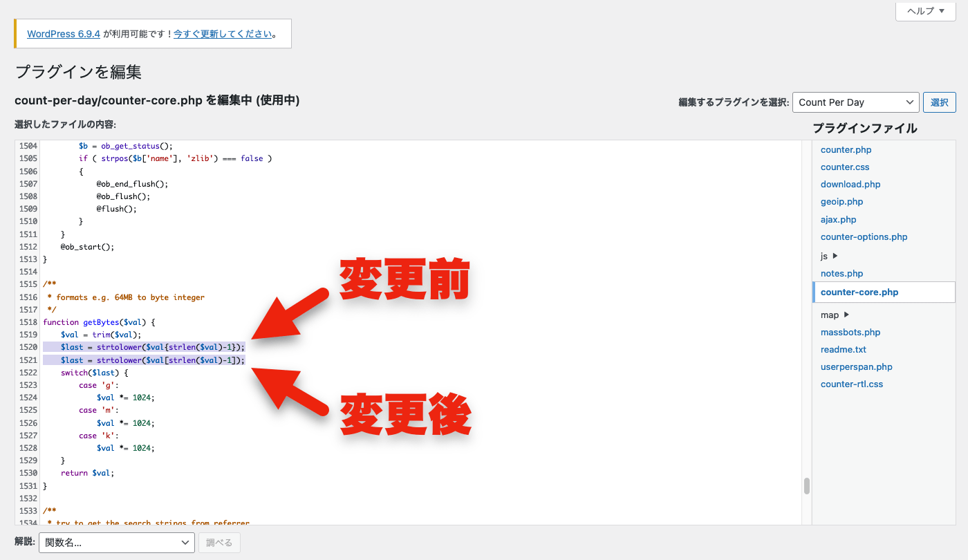This screenshot has width=968, height=560.
Task: Open counter.php in the file list
Action: (x=846, y=149)
